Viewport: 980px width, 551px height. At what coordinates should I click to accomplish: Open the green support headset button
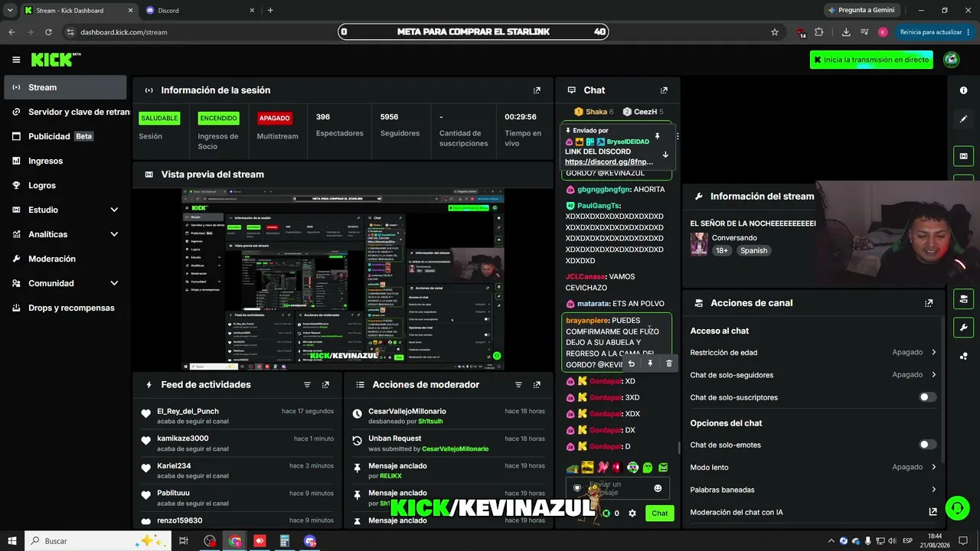pos(956,507)
